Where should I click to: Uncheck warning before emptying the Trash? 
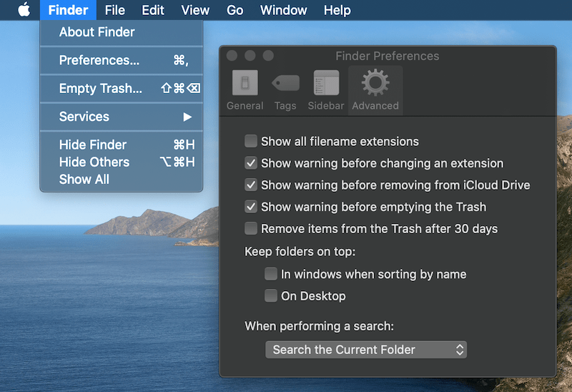click(x=251, y=207)
